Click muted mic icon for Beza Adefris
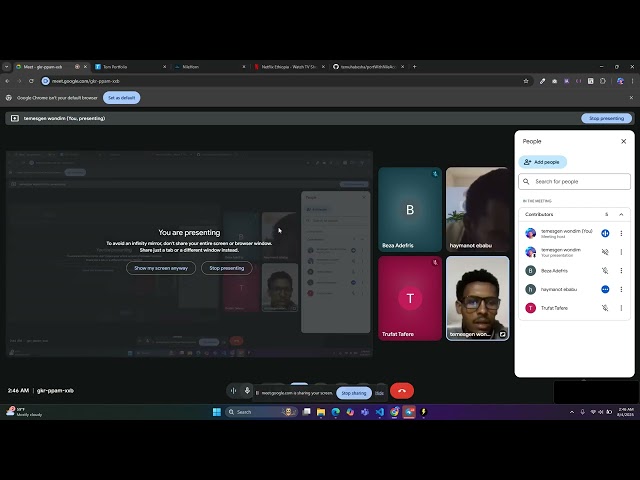640x480 pixels. click(605, 271)
